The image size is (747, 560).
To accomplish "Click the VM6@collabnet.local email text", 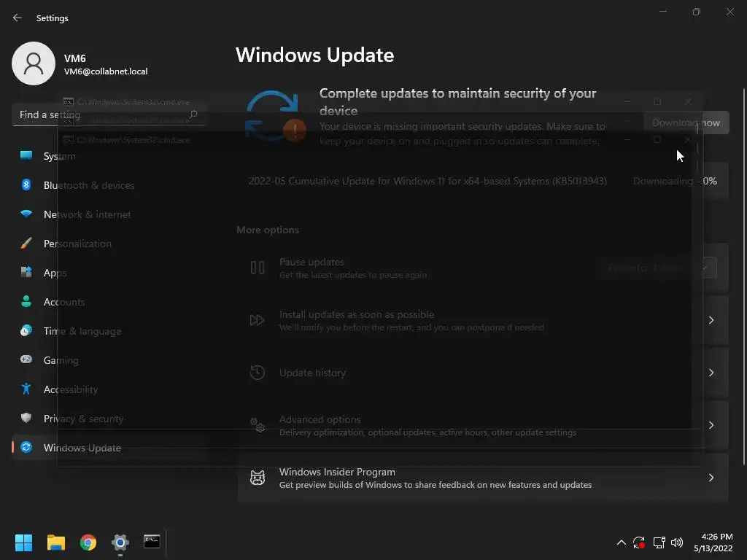I will point(106,71).
